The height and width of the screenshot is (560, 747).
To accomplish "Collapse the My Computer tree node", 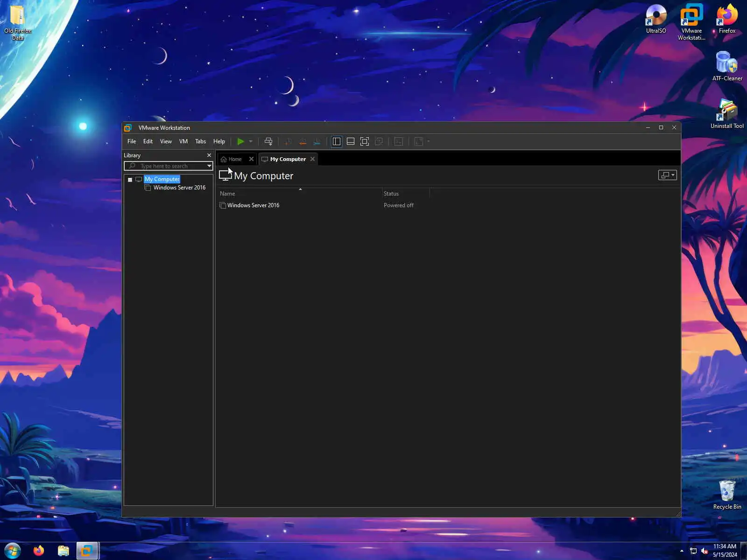I will coord(130,180).
